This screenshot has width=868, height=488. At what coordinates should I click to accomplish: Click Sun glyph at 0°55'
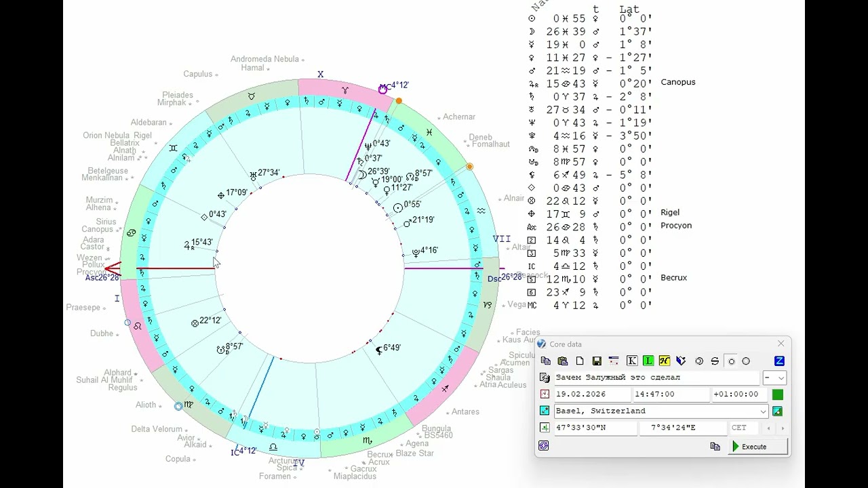(398, 207)
